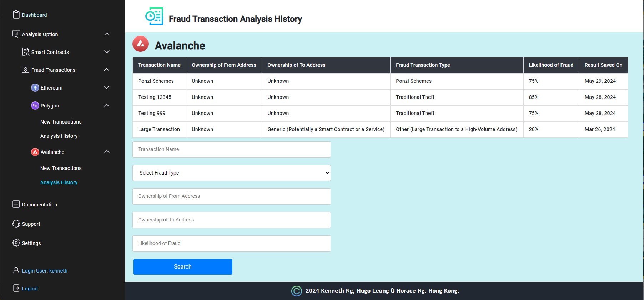Click the Documentation page icon
This screenshot has height=300, width=644.
tap(16, 204)
